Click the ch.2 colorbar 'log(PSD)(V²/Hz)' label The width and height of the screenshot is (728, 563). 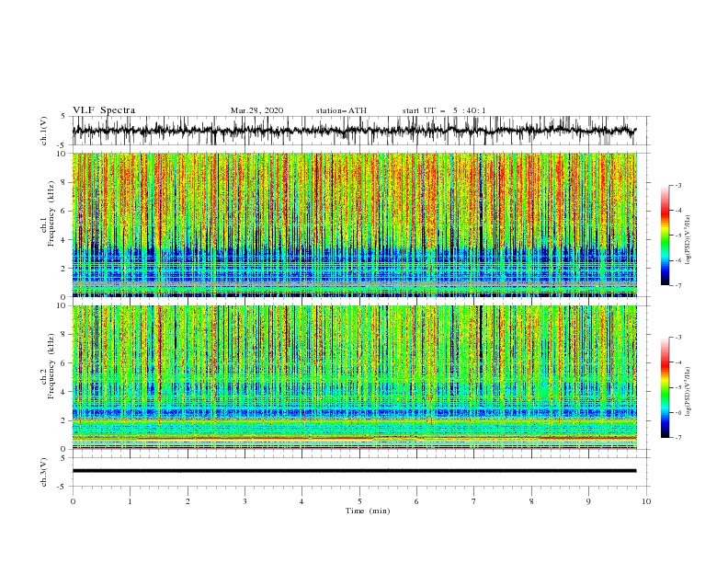pyautogui.click(x=688, y=392)
